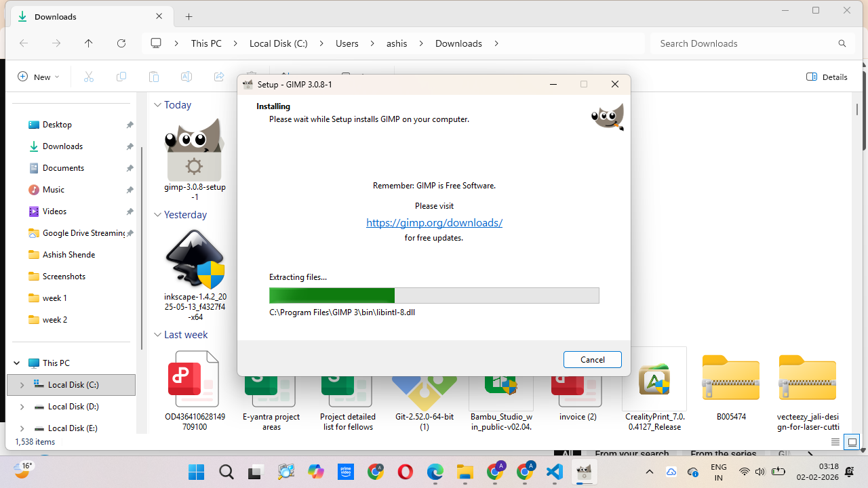
Task: Open Visual Studio Code from the taskbar
Action: (555, 472)
